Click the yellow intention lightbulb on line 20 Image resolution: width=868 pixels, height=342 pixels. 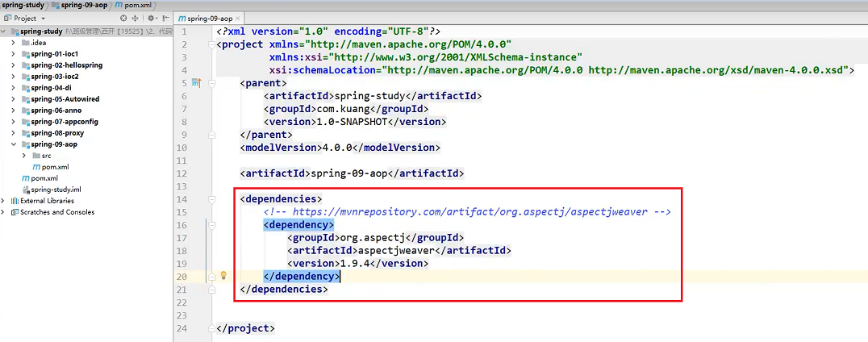click(223, 275)
